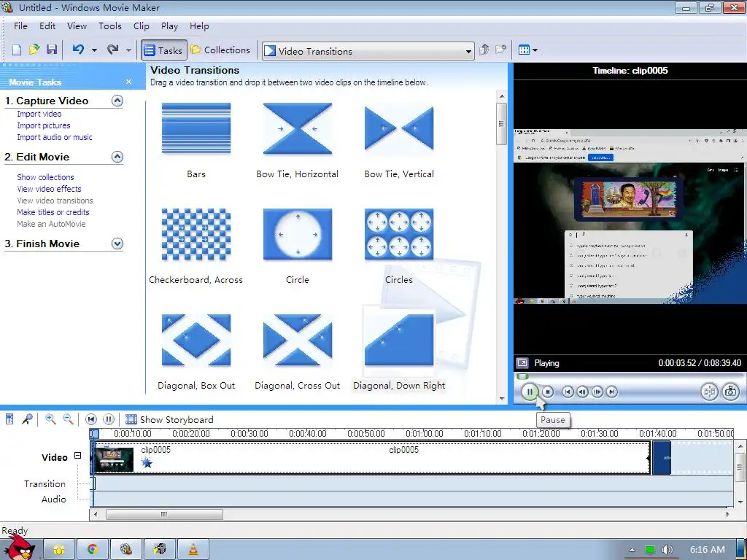Take a picture from the preview
The height and width of the screenshot is (560, 747).
pyautogui.click(x=731, y=392)
